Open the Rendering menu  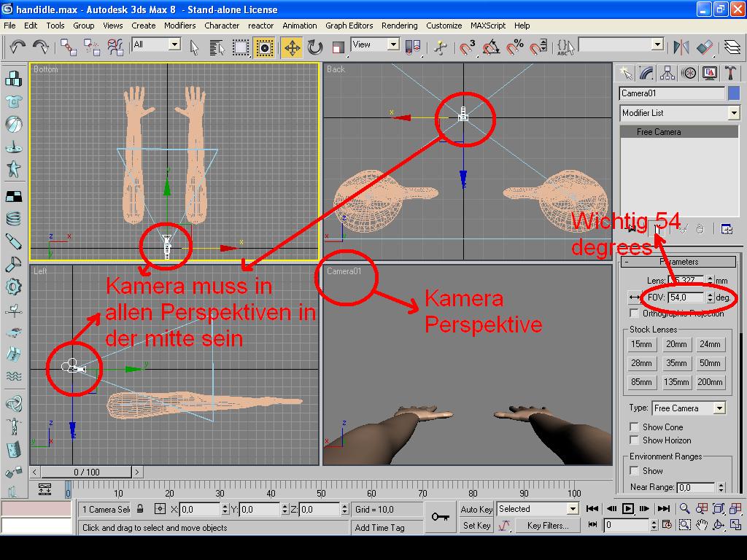tap(399, 26)
